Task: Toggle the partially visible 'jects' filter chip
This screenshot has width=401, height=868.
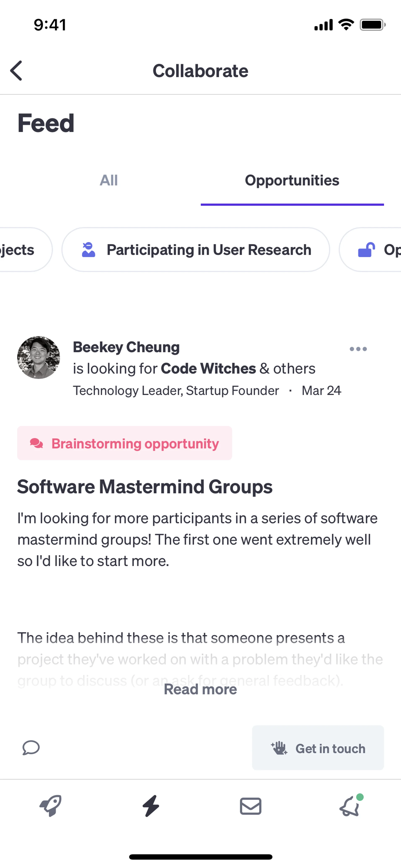Action: [20, 250]
